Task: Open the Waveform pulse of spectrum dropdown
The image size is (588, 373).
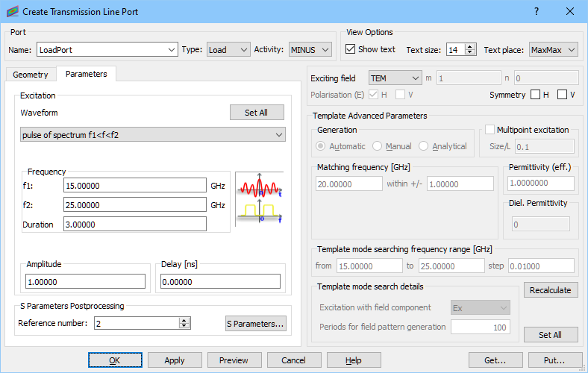Action: pyautogui.click(x=153, y=134)
